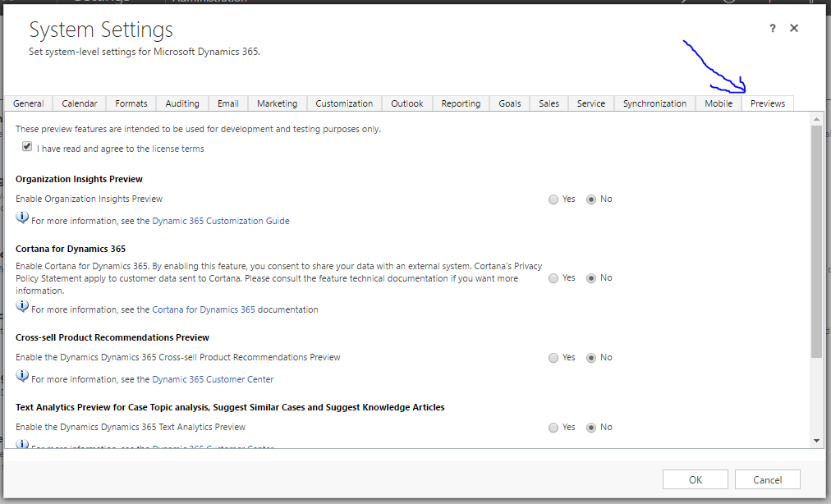Follow the Cortana for Dynamics 365 documentation link
The image size is (831, 504).
point(204,309)
